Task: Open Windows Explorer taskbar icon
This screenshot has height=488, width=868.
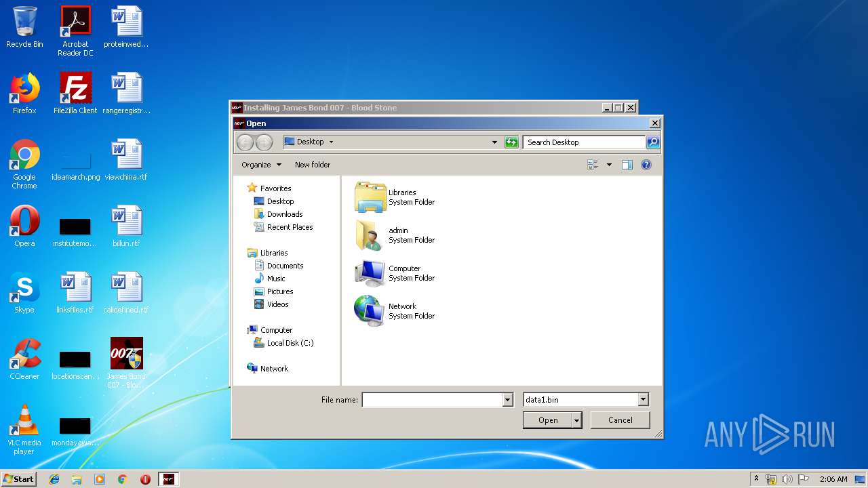Action: click(x=77, y=479)
